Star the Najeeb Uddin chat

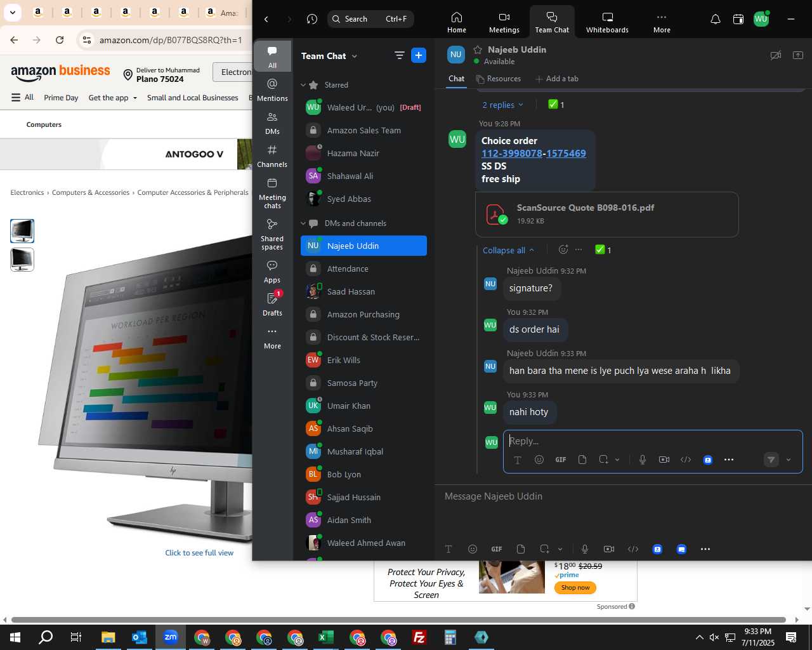pos(478,50)
